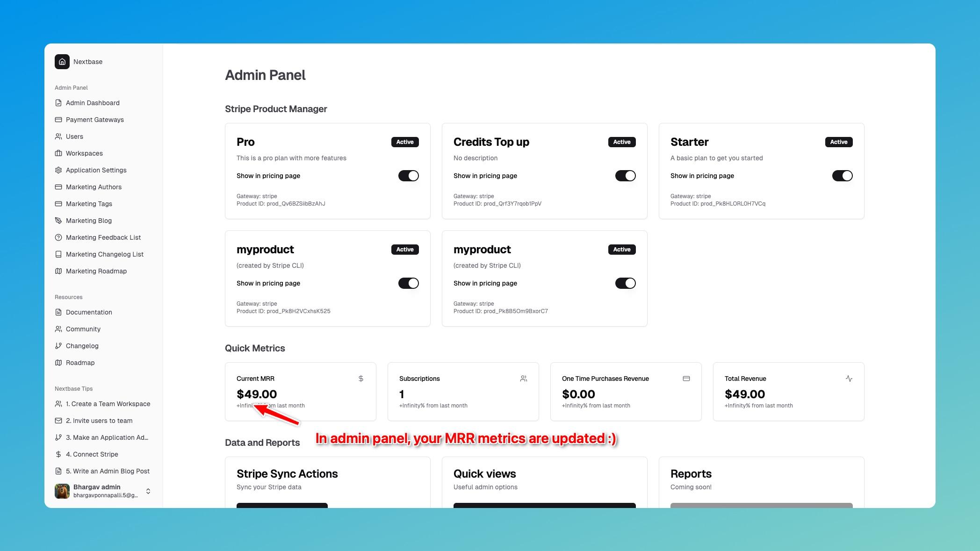Open the Application Settings section
The image size is (980, 551).
click(x=95, y=170)
